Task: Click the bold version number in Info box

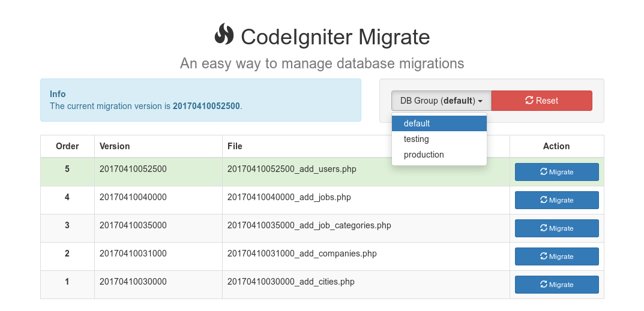Action: pyautogui.click(x=206, y=106)
